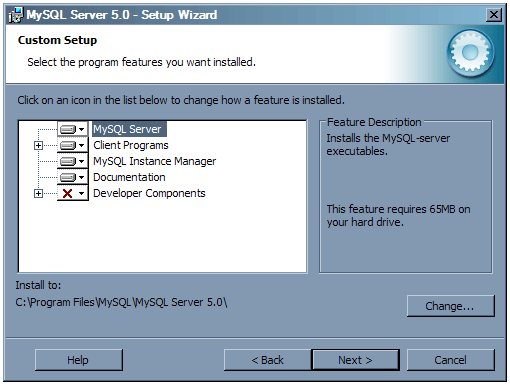Cancel the setup wizard
Viewport: 510px width, 388px height.
(x=451, y=360)
